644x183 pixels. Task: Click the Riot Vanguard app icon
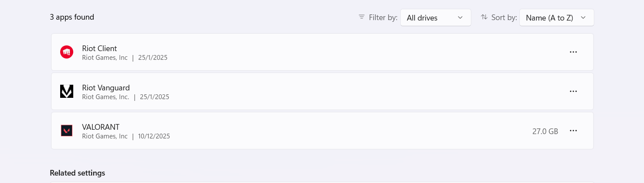(x=67, y=91)
